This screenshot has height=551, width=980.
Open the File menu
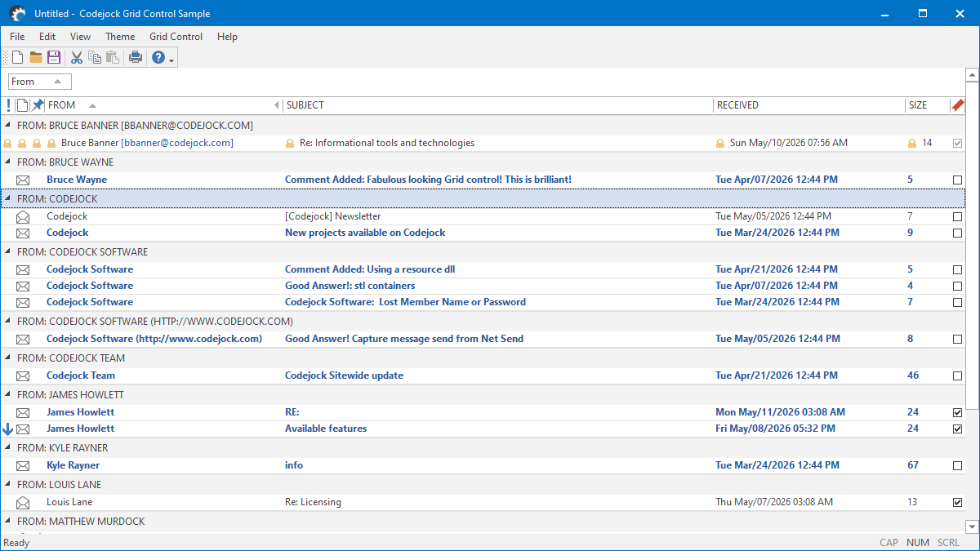coord(17,37)
